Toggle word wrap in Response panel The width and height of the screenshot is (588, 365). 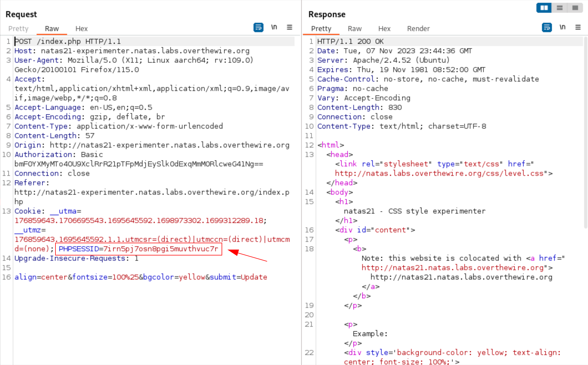click(547, 27)
